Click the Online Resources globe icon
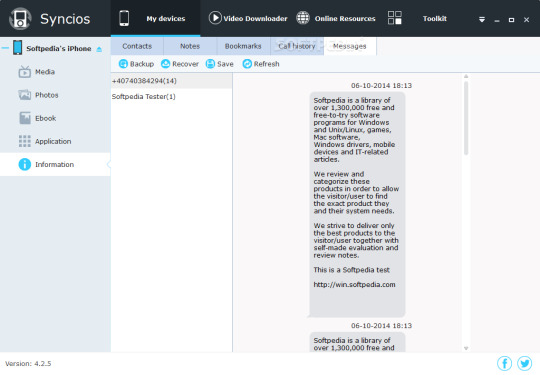Viewport: 540px width, 375px height. pos(303,18)
